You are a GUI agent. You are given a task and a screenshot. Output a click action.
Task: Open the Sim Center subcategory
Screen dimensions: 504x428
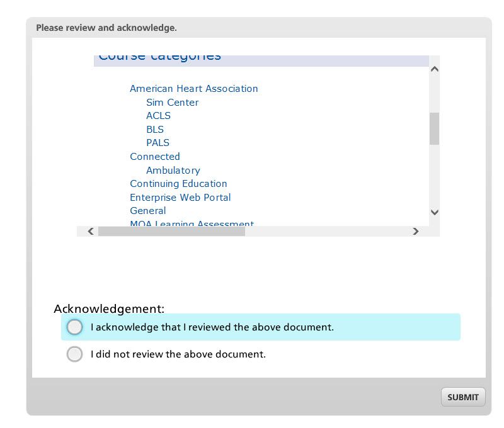tap(172, 103)
